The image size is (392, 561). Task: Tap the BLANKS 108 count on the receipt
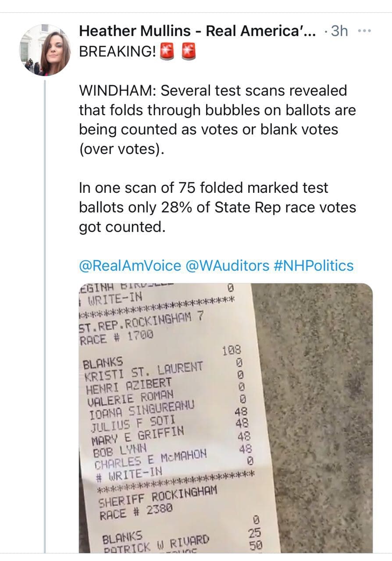point(231,351)
